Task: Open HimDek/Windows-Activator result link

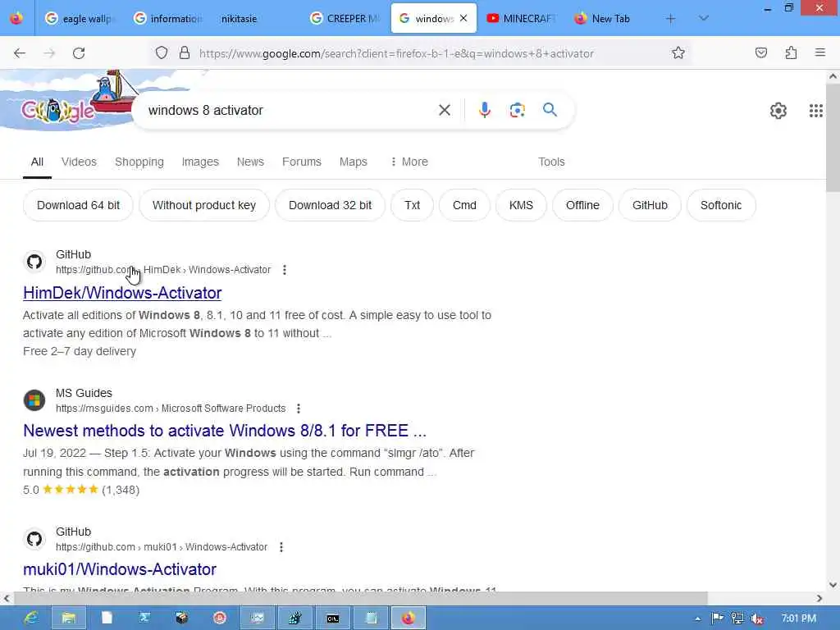Action: 122,293
